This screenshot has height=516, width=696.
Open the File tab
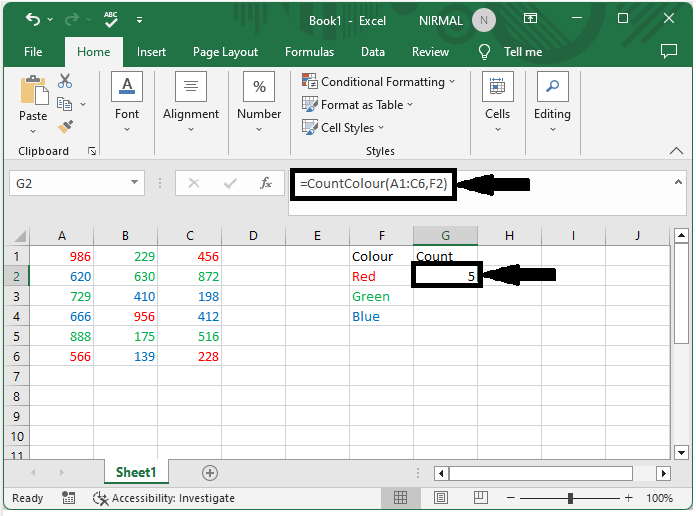(x=33, y=52)
